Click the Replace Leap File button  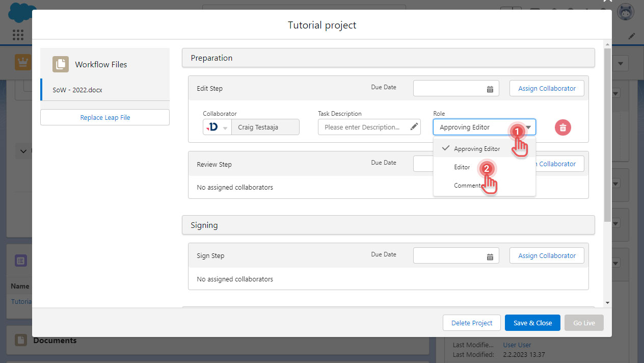click(104, 117)
